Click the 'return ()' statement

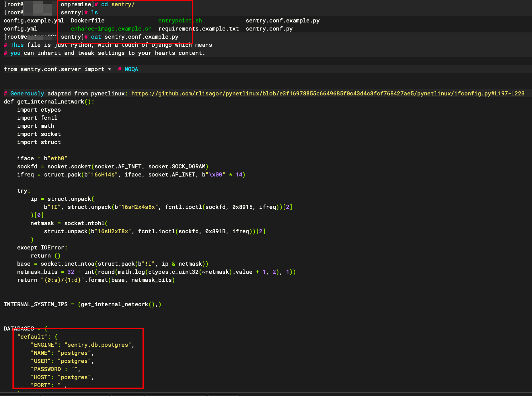[46, 256]
